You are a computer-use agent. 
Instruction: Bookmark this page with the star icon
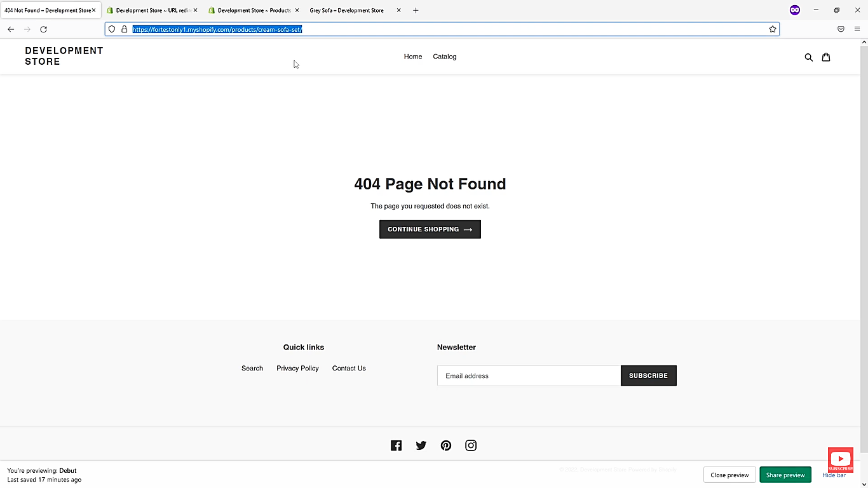773,29
